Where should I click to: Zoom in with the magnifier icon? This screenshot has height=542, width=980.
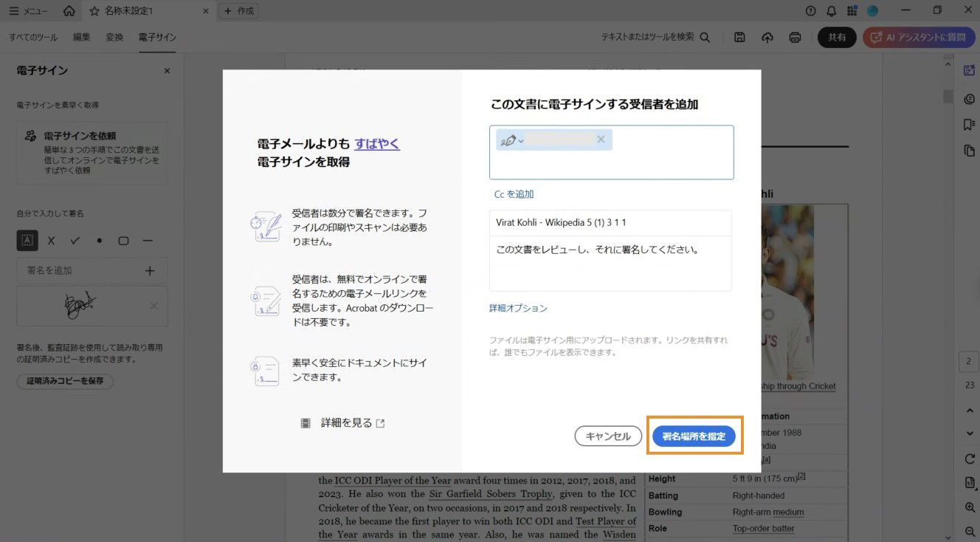click(970, 507)
